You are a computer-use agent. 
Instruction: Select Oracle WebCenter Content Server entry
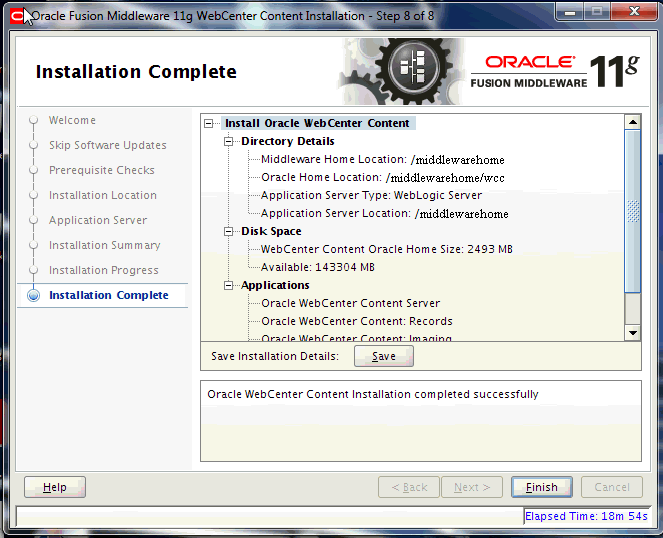[x=351, y=303]
